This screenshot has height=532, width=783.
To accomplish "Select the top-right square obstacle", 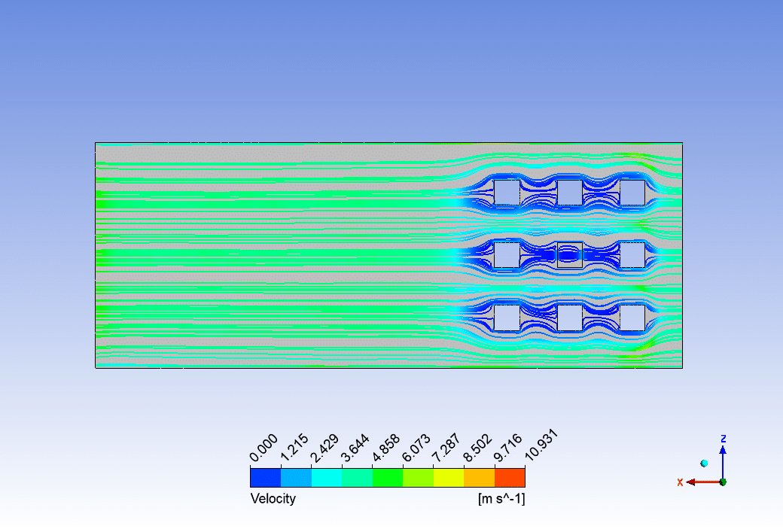I will point(632,193).
